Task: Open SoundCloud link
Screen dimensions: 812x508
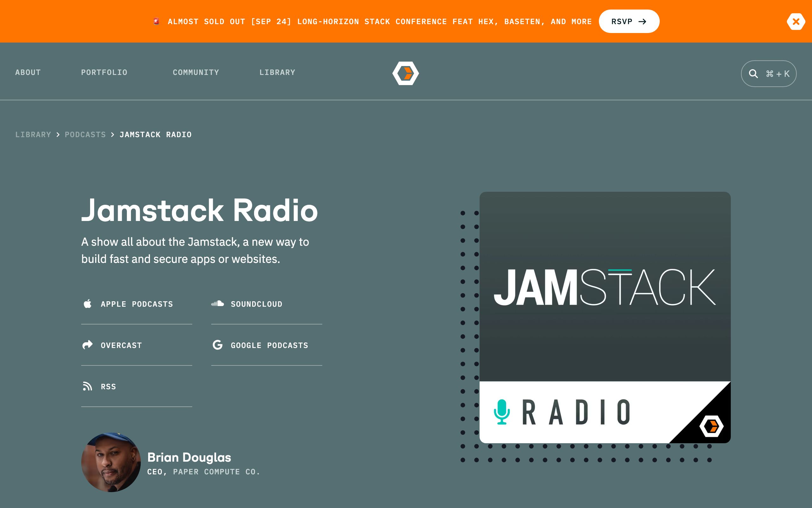Action: [x=266, y=304]
